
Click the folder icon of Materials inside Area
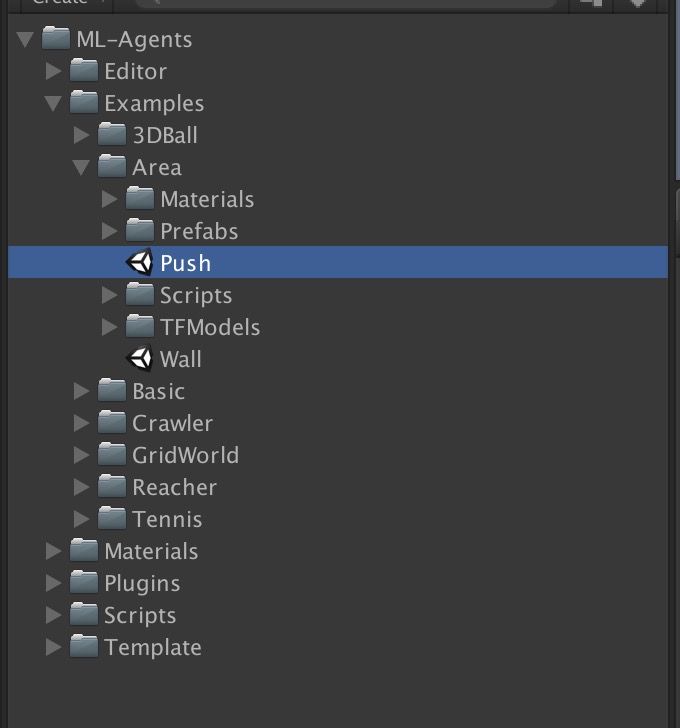[x=140, y=198]
